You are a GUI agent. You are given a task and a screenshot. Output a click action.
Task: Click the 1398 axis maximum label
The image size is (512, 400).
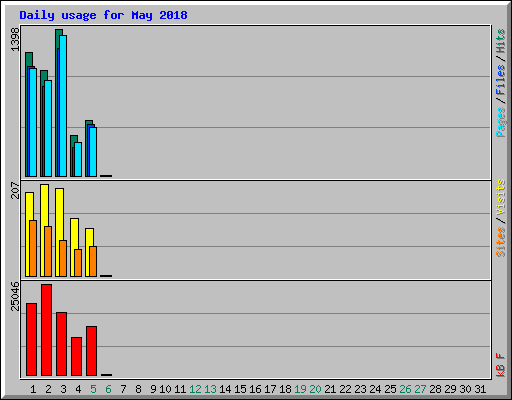(15, 39)
